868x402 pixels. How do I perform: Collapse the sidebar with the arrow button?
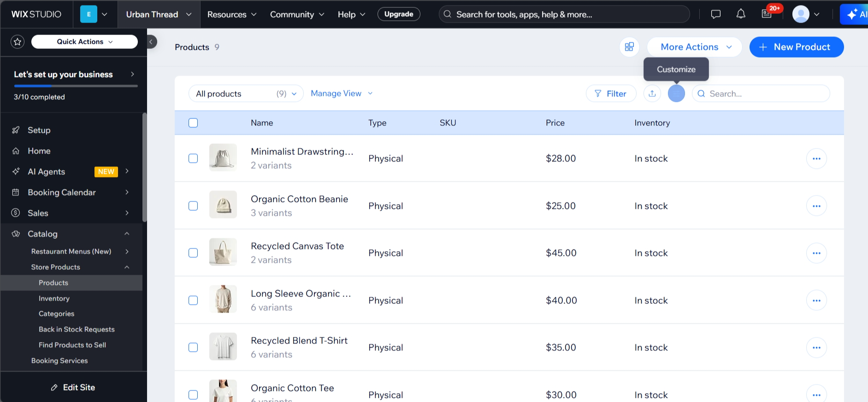[x=152, y=42]
